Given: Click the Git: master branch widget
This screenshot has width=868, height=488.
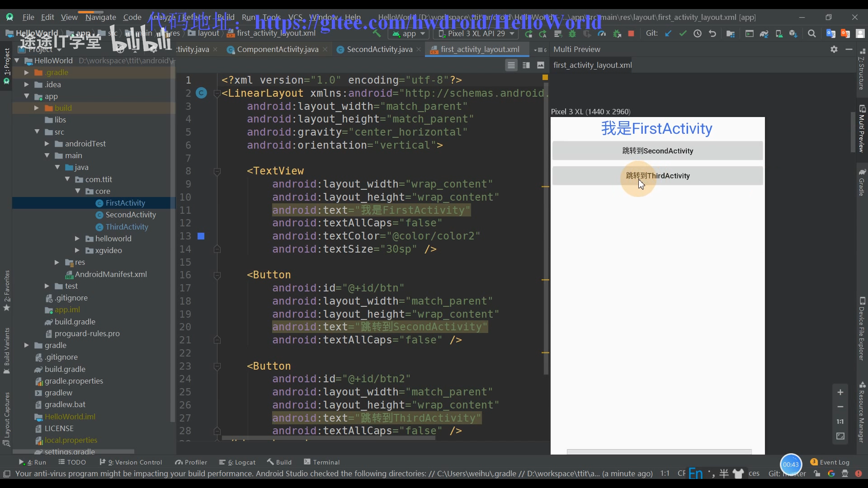Looking at the screenshot, I should click(787, 474).
